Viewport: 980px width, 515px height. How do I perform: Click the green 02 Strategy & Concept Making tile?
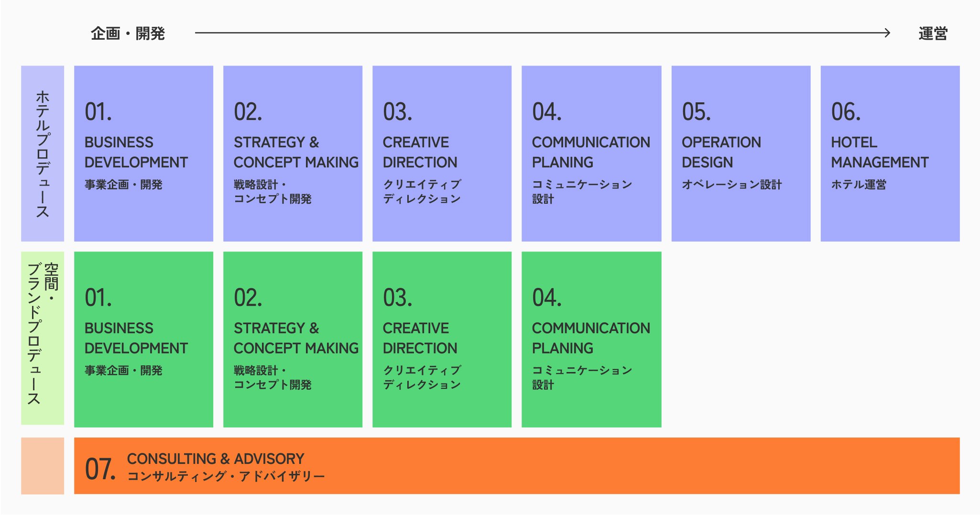click(x=293, y=339)
